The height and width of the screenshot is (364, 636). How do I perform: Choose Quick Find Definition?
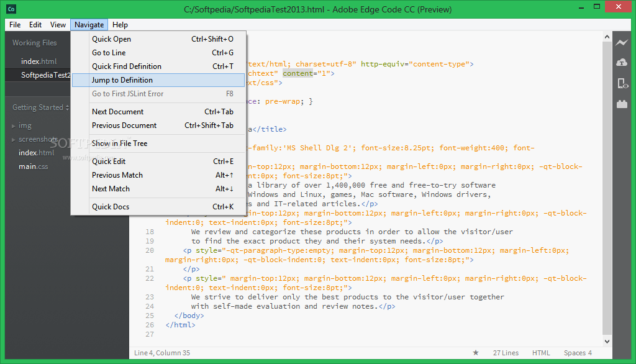coord(158,66)
